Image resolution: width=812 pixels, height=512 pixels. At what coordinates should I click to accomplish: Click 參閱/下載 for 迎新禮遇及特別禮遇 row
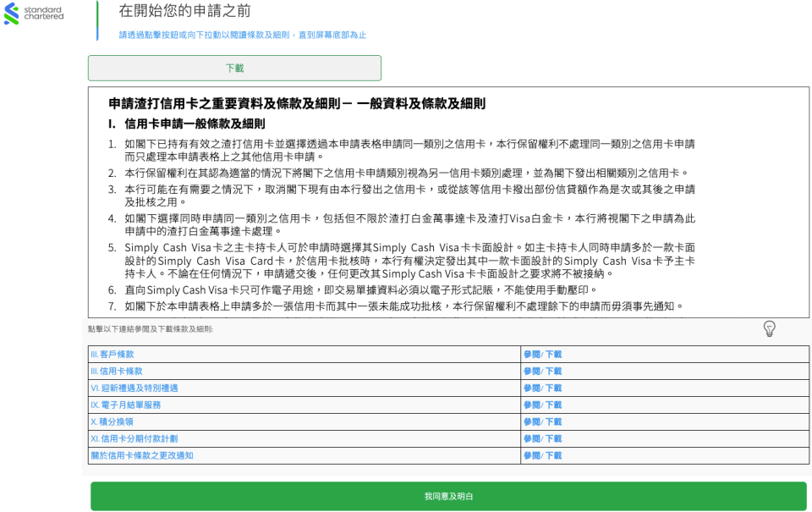pos(542,388)
